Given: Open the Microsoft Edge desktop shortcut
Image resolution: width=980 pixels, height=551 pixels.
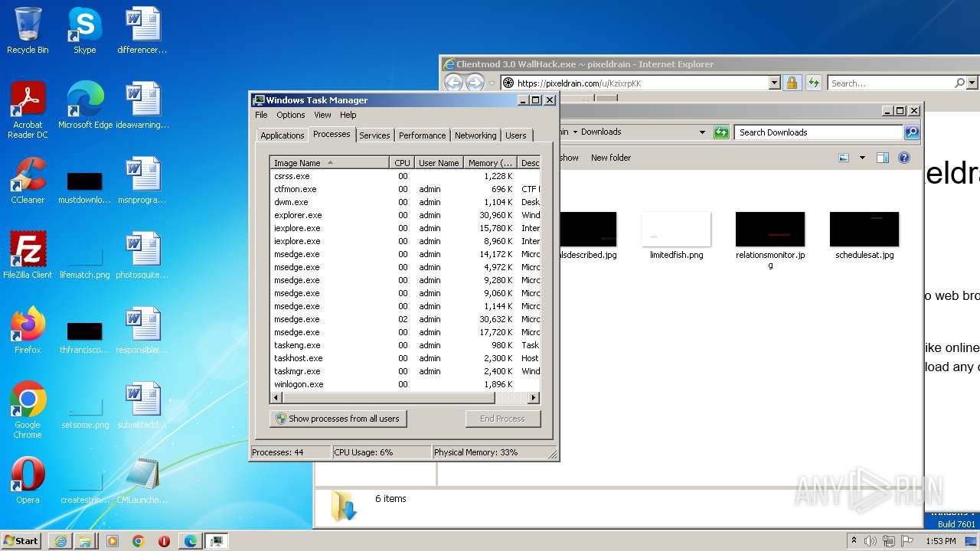Looking at the screenshot, I should pos(85,106).
